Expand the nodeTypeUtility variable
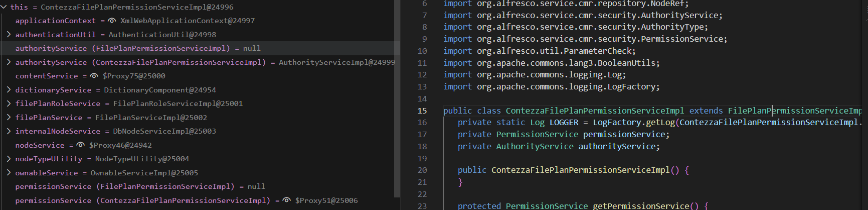The image size is (868, 210). [x=9, y=159]
